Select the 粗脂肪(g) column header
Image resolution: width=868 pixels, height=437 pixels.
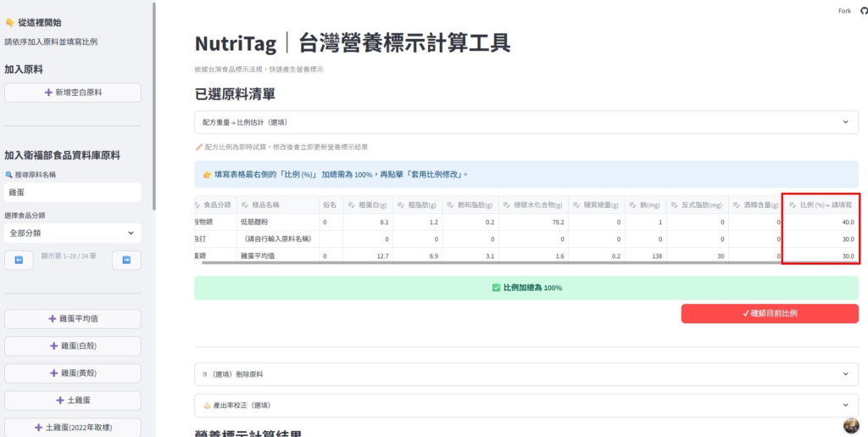point(417,205)
